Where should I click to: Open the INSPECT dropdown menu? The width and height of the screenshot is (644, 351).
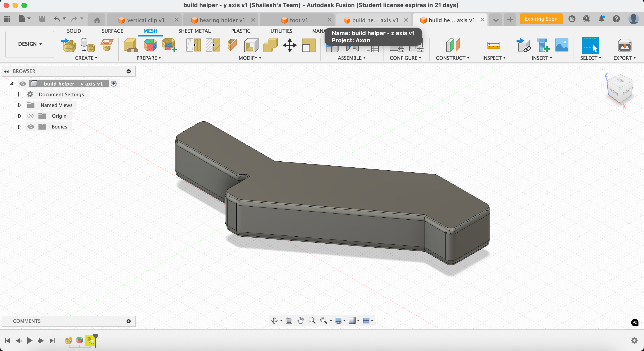(x=494, y=58)
